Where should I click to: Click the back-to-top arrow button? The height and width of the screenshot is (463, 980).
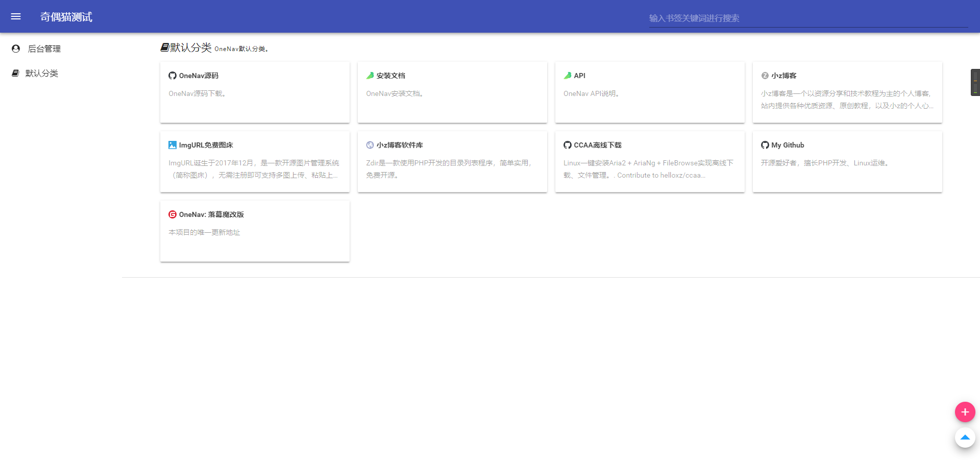965,437
